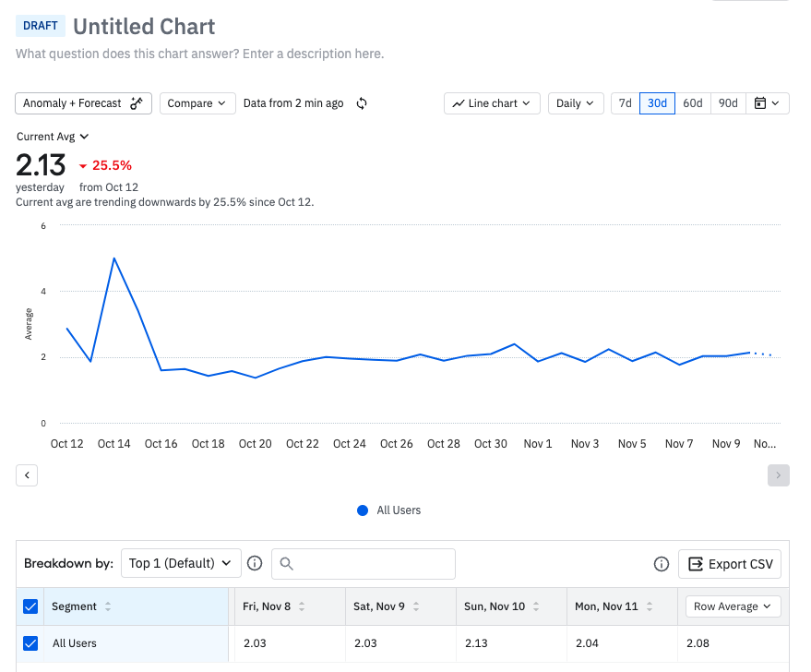
Task: Switch to the 90d date range
Action: 728,103
